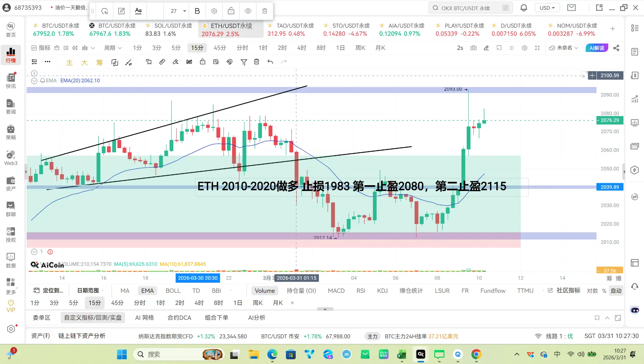Viewport: 644px width, 364px height.
Task: Toggle visibility of the selected annotation
Action: click(x=248, y=11)
